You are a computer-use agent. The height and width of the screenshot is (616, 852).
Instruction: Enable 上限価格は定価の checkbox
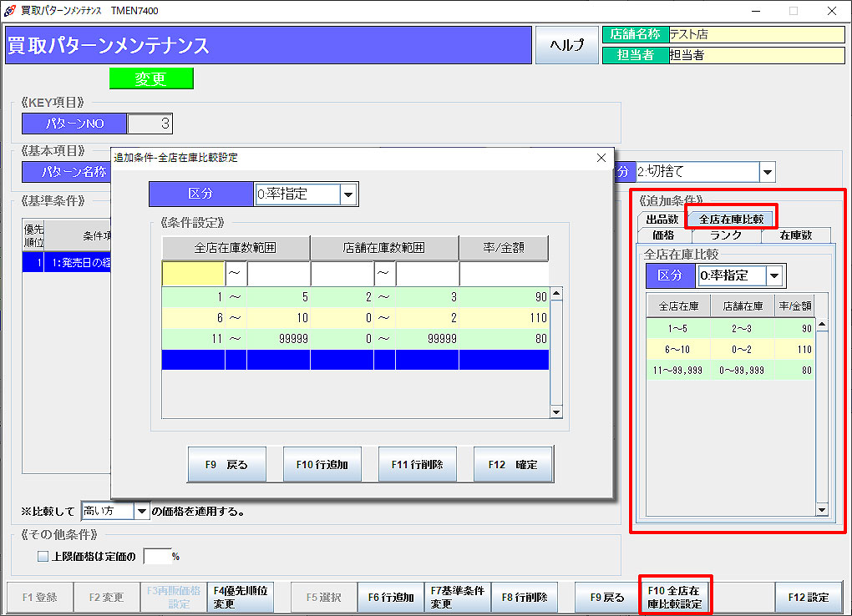pos(43,556)
